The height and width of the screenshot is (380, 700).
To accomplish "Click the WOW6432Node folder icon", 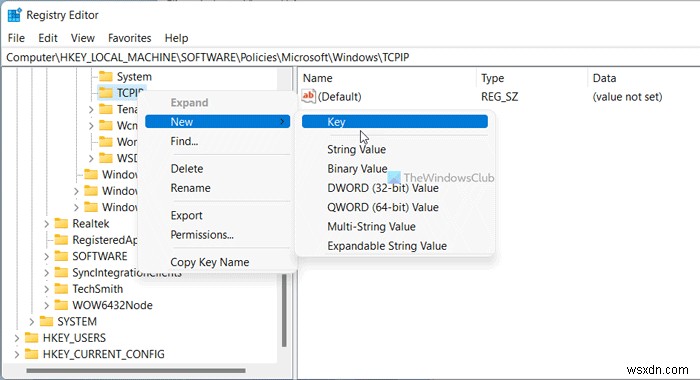I will [x=61, y=305].
